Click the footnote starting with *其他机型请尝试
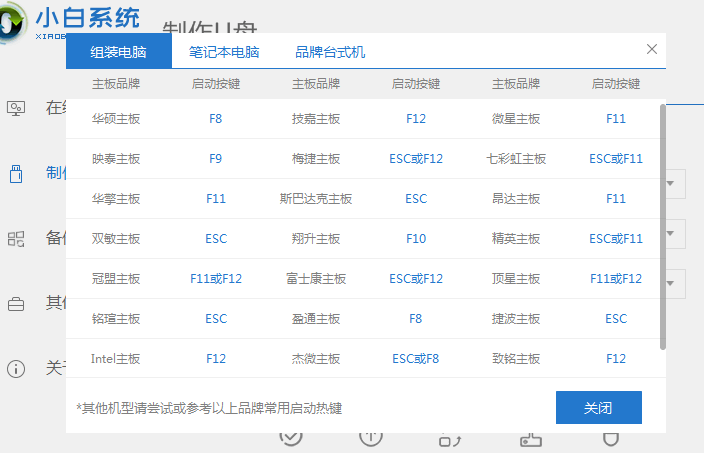The width and height of the screenshot is (704, 453). point(209,408)
